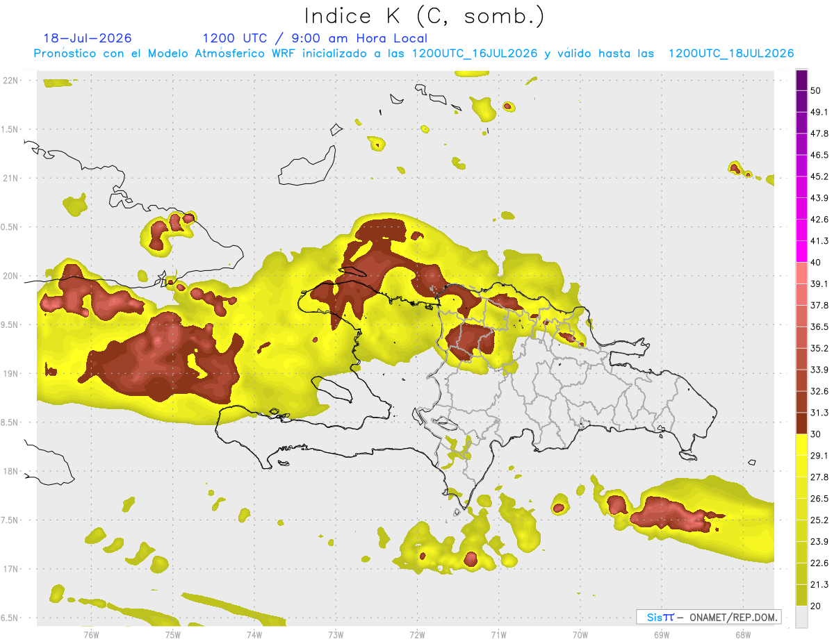
Task: Click the legend value "21.3"
Action: tap(819, 584)
